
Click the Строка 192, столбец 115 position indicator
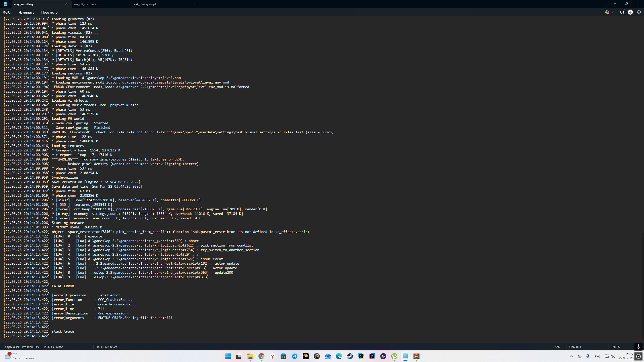point(22,347)
